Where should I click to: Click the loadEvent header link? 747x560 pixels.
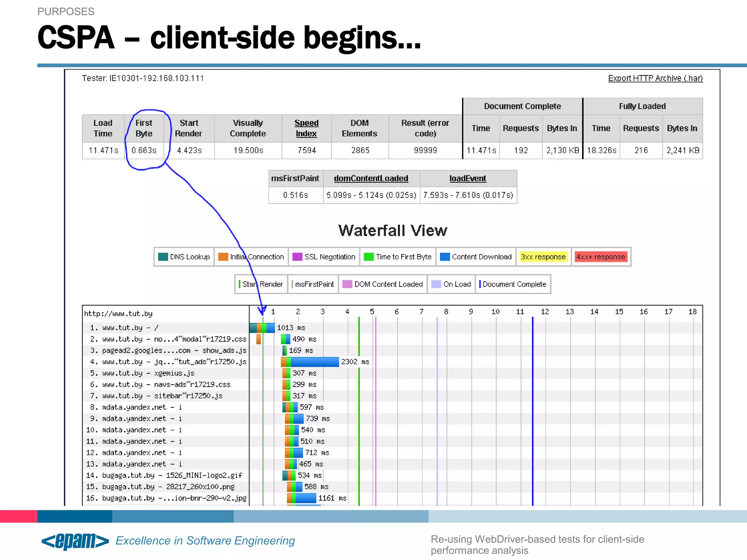pyautogui.click(x=468, y=178)
